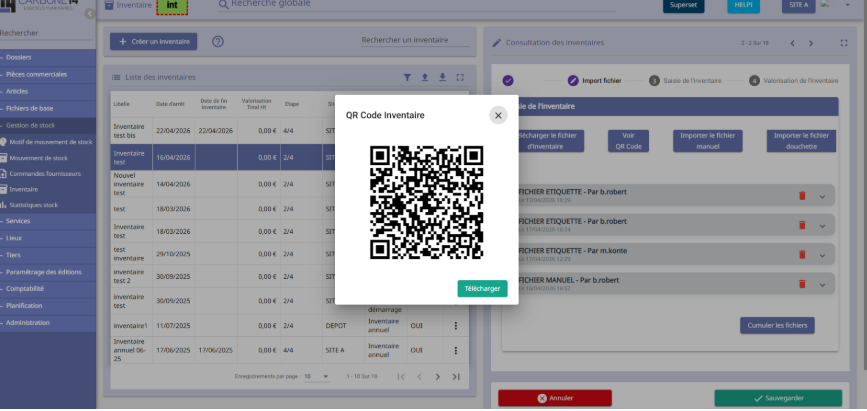Open the three-dot menu for inventaire1 row
Screen dimensions: 867x411
point(456,326)
